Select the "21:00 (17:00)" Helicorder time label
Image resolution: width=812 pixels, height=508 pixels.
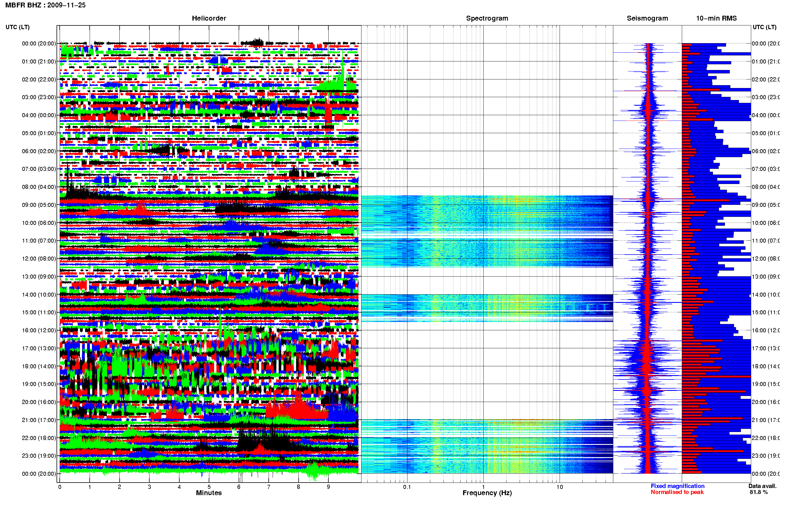39,420
